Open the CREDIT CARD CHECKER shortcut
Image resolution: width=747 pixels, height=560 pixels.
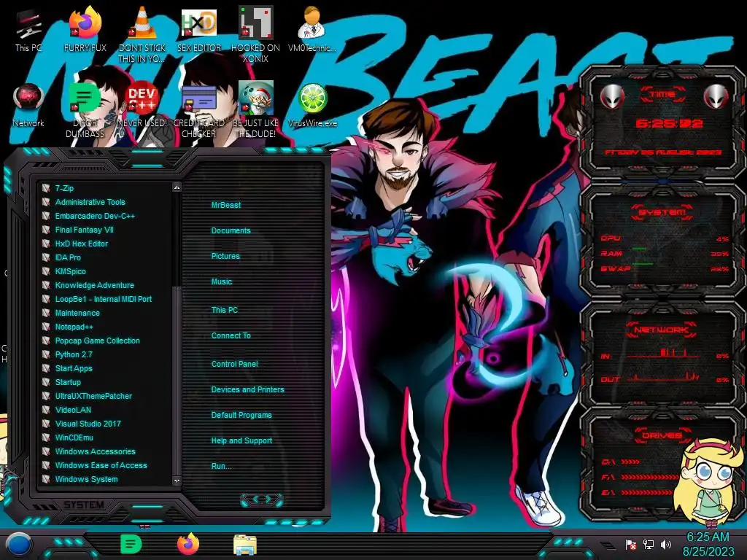(x=199, y=111)
